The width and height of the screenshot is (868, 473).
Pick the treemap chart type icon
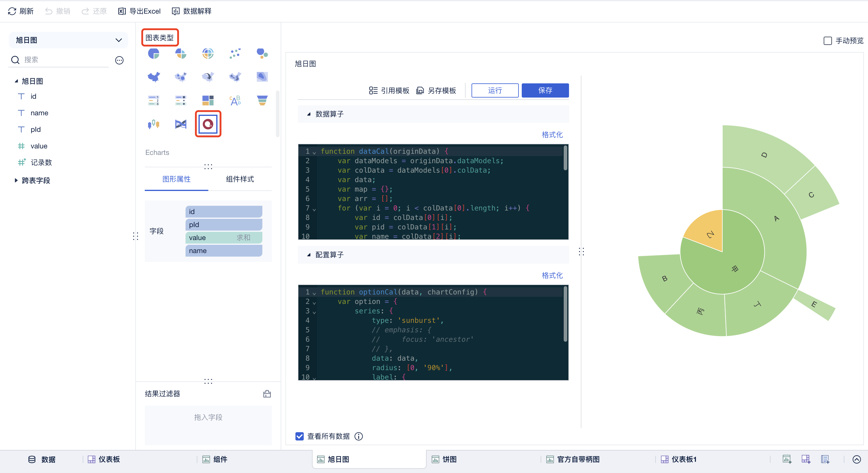(x=208, y=101)
